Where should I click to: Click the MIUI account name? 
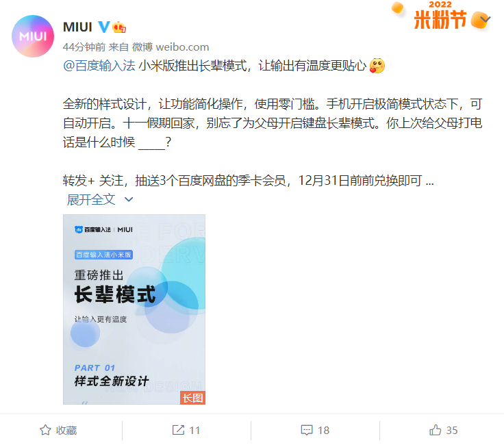(77, 27)
